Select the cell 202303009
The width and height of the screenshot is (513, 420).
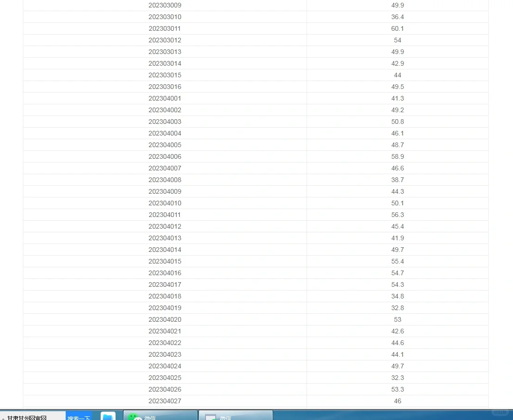click(165, 5)
